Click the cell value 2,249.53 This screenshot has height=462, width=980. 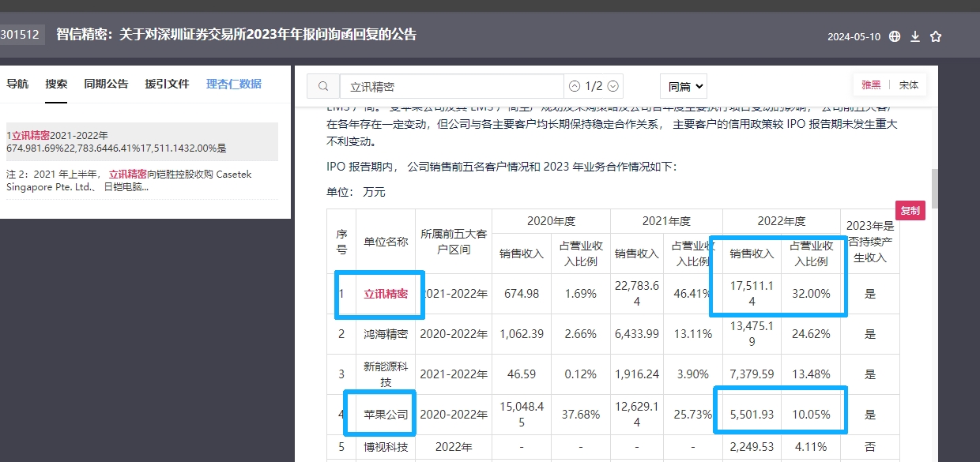[752, 447]
